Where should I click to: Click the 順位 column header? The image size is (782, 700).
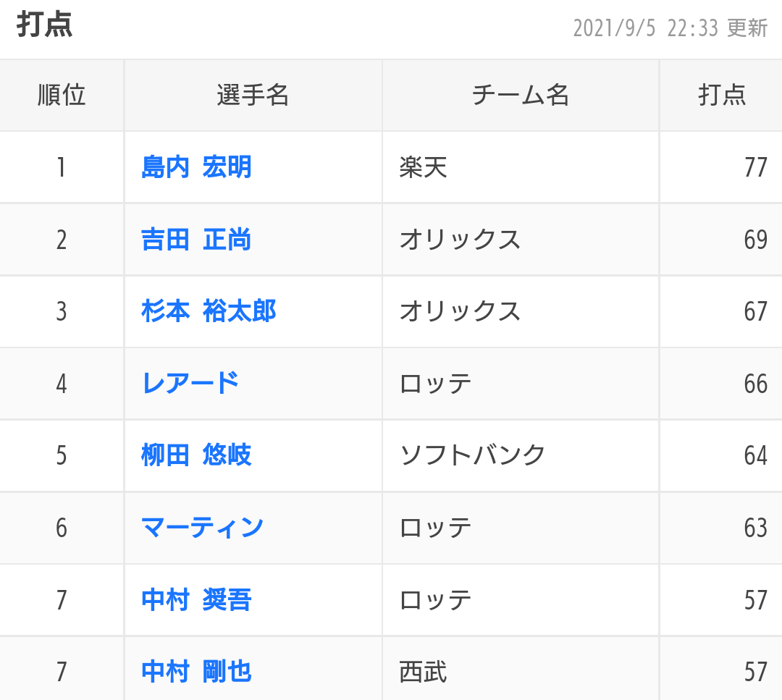pyautogui.click(x=62, y=96)
